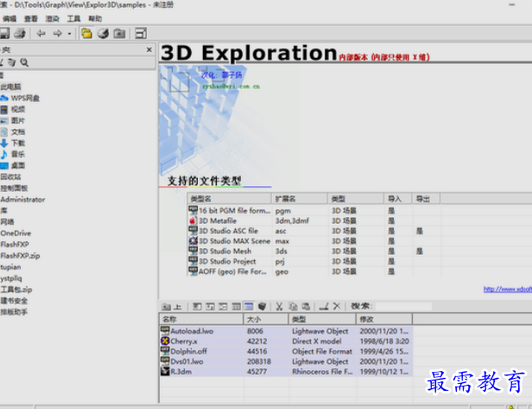
Task: Select 网络 in the folder tree
Action: (8, 222)
